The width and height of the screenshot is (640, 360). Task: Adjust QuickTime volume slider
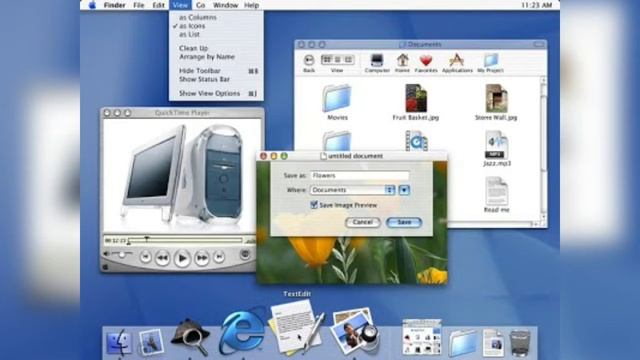pos(122,254)
